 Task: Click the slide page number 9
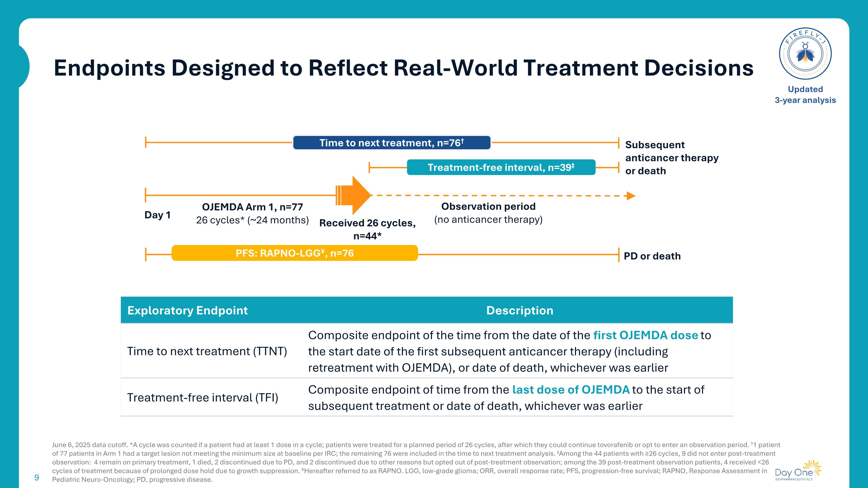(x=37, y=478)
